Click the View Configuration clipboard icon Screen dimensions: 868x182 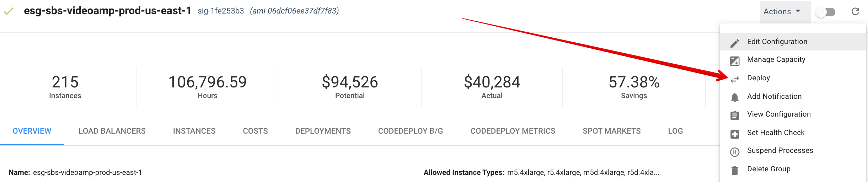[x=735, y=116]
